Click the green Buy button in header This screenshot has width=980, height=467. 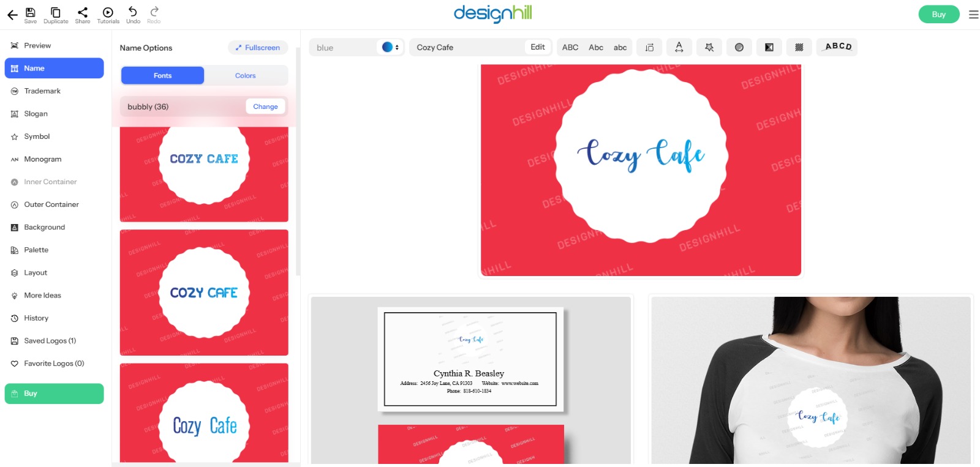coord(938,14)
